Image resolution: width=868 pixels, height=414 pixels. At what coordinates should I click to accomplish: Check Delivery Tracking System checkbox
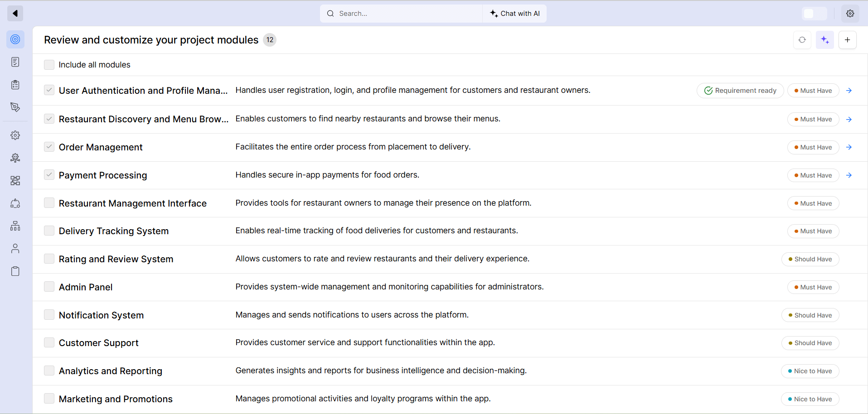(x=49, y=231)
